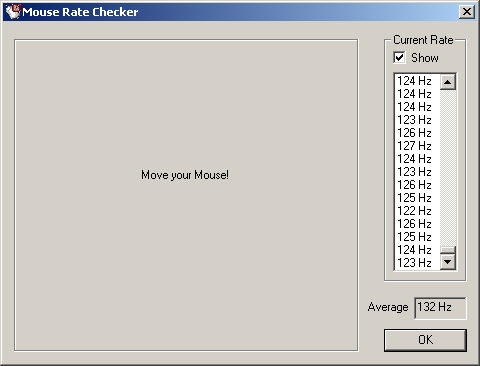Click the rate list scroll down arrow
This screenshot has width=480, height=366.
point(448,262)
